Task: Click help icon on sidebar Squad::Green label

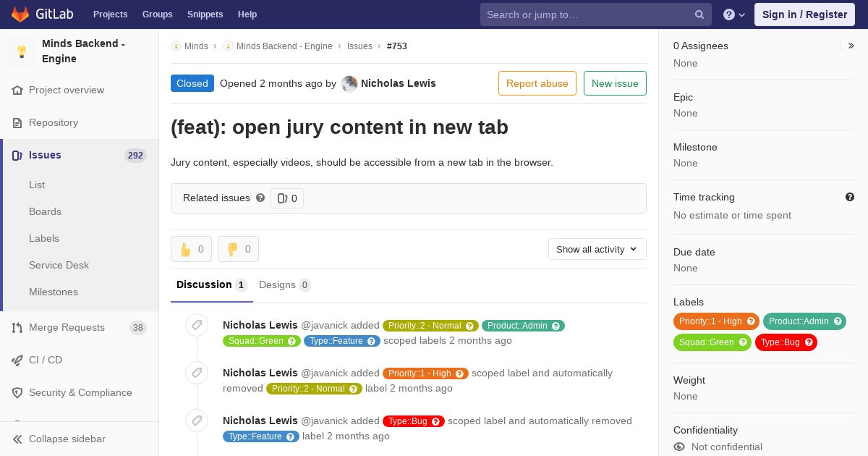Action: click(743, 342)
